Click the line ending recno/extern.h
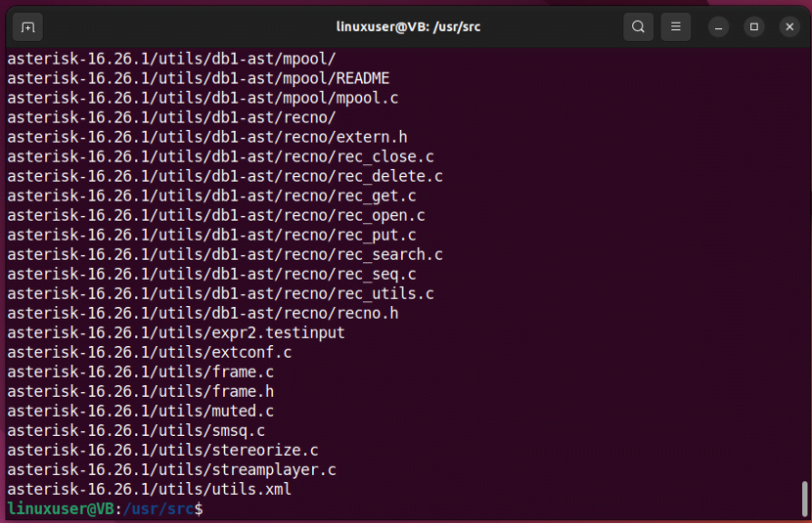This screenshot has width=812, height=524. [207, 138]
